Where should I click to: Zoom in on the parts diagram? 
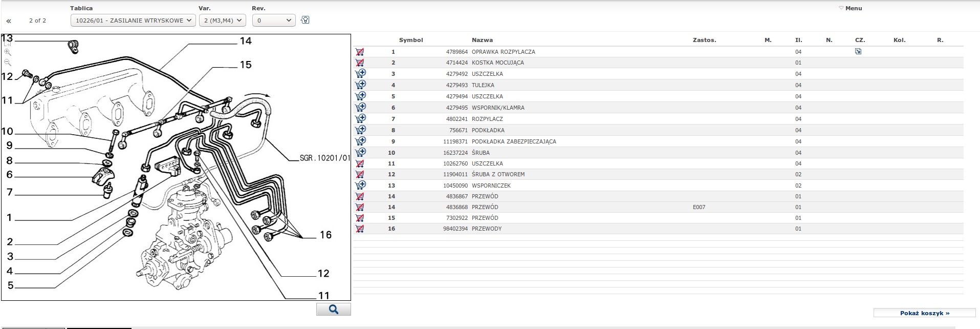coord(8,52)
